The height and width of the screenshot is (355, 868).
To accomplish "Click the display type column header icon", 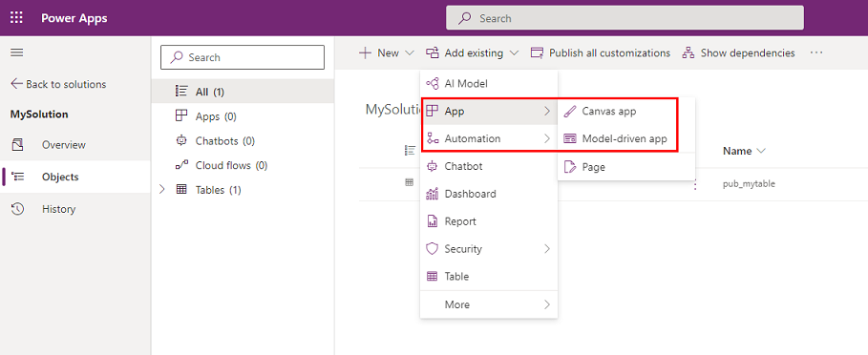I will click(411, 150).
